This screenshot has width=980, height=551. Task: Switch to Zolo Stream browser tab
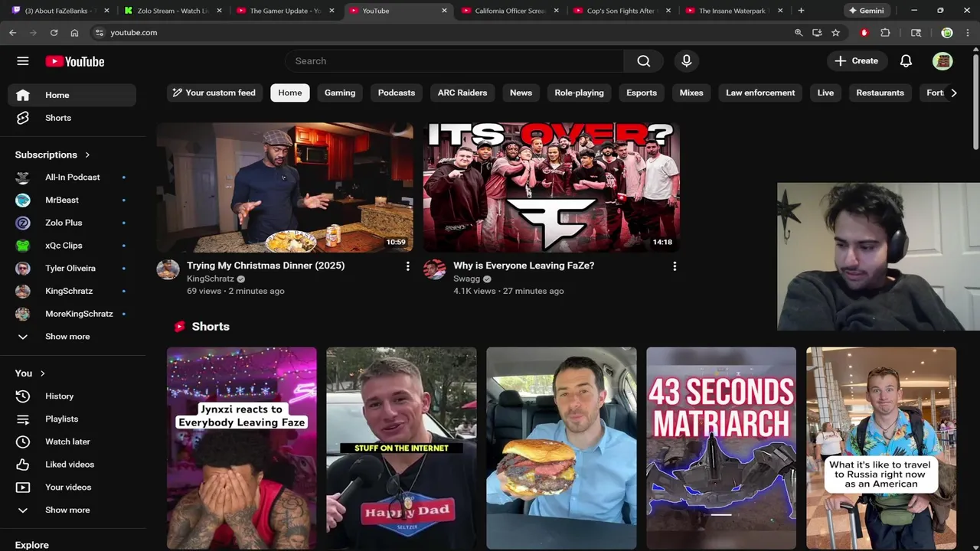click(x=172, y=11)
